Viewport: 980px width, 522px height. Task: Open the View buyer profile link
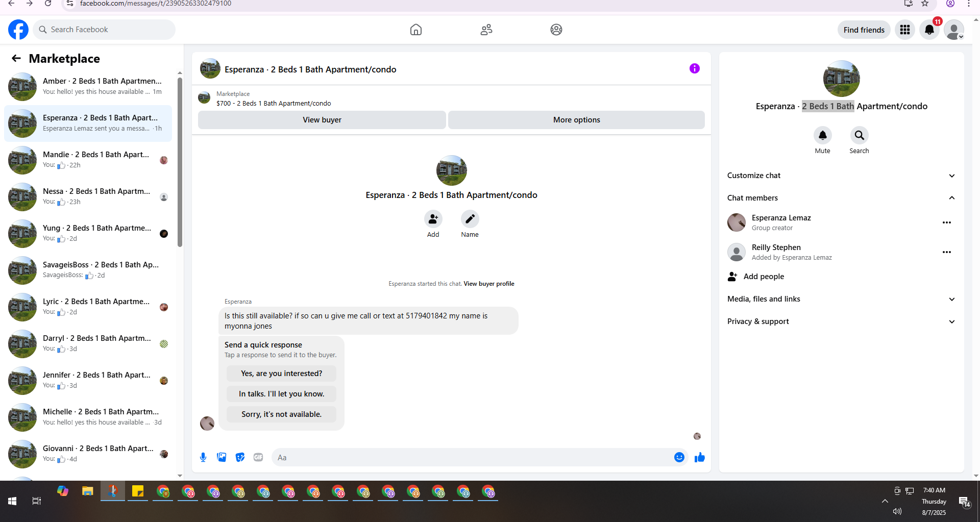pyautogui.click(x=488, y=284)
